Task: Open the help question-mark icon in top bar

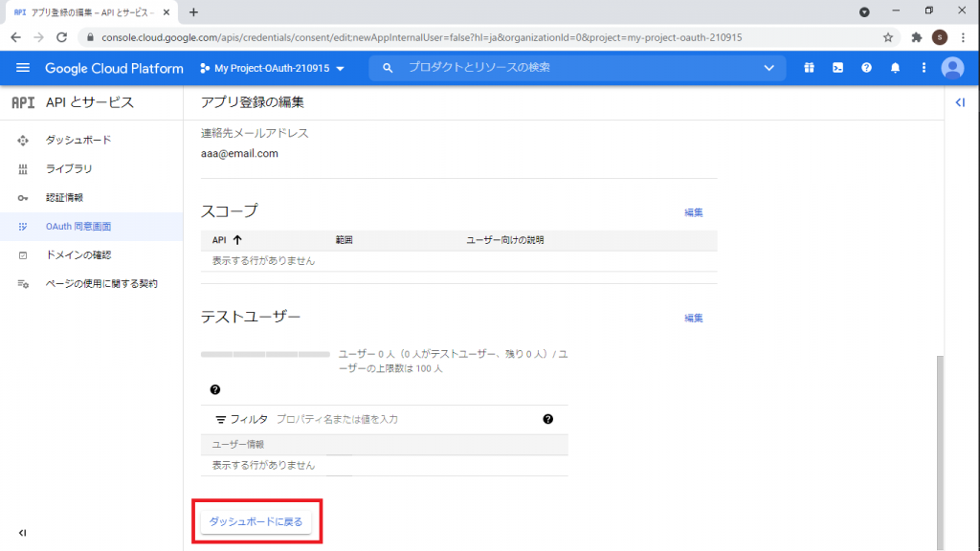Action: (x=866, y=68)
